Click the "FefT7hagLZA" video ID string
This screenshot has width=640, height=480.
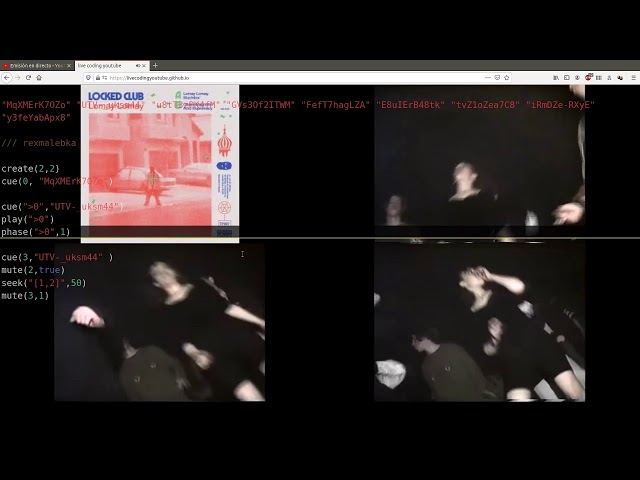(x=335, y=105)
